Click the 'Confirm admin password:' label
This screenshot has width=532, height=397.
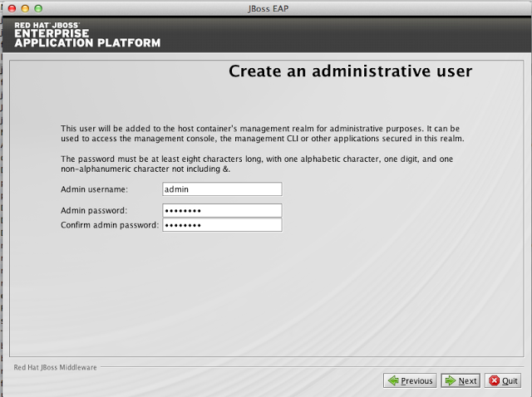110,225
